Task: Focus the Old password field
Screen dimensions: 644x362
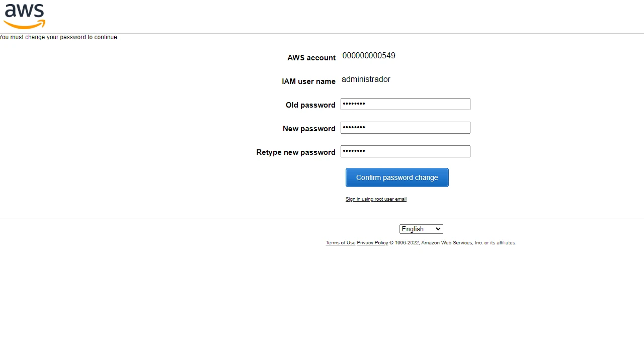Action: coord(405,104)
